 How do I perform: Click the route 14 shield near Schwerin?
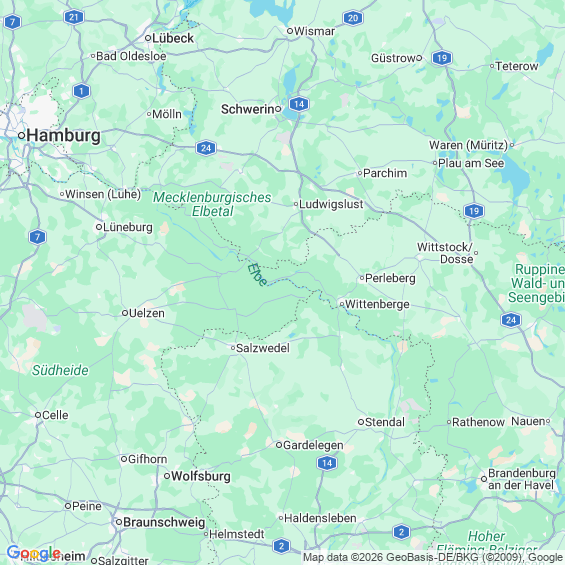click(299, 104)
